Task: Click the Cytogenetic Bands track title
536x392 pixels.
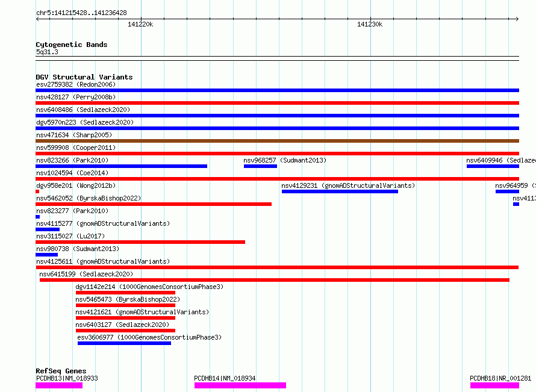Action: point(72,45)
